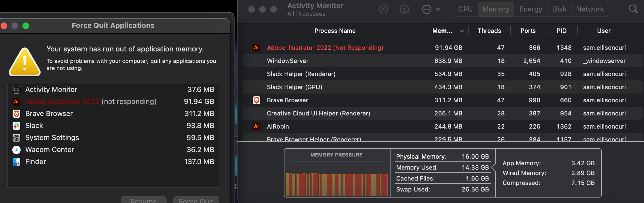Toggle the Memory column sort arrow

462,31
